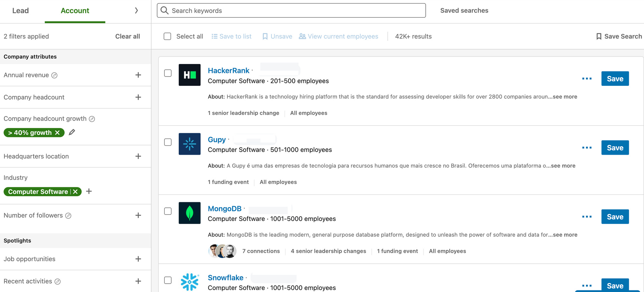The width and height of the screenshot is (644, 292).
Task: View HackerRank All employees
Action: click(x=308, y=113)
